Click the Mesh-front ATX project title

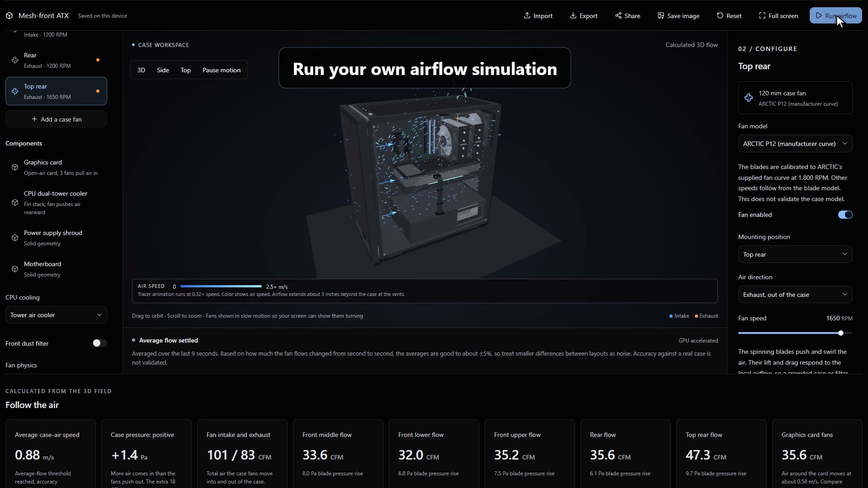pos(43,15)
